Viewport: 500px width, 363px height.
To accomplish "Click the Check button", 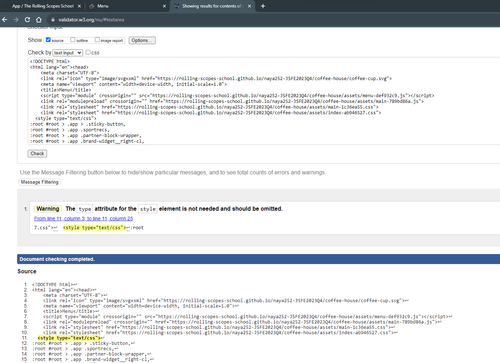I will (x=37, y=154).
